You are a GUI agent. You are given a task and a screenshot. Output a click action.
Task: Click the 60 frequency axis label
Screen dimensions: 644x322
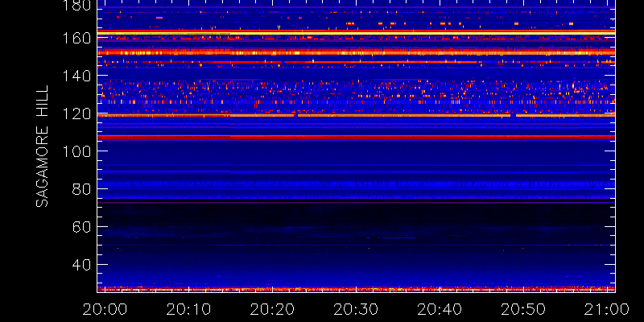tap(81, 227)
